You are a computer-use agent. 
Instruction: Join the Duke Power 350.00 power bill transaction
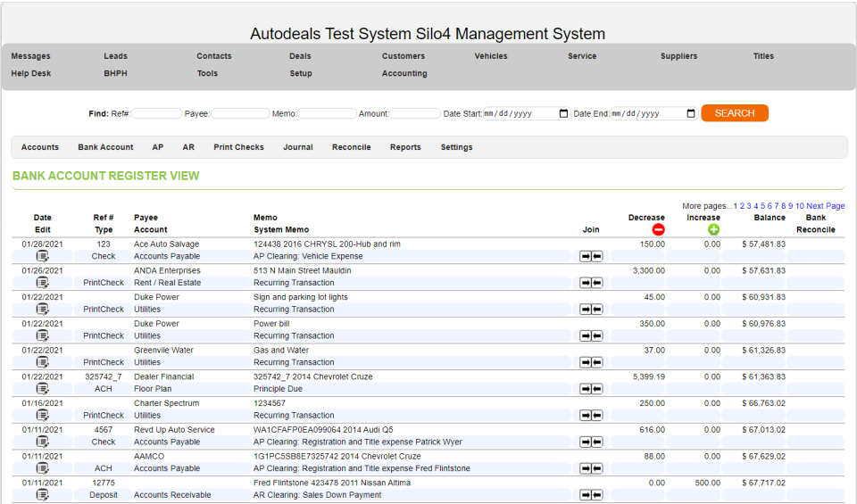coord(591,335)
